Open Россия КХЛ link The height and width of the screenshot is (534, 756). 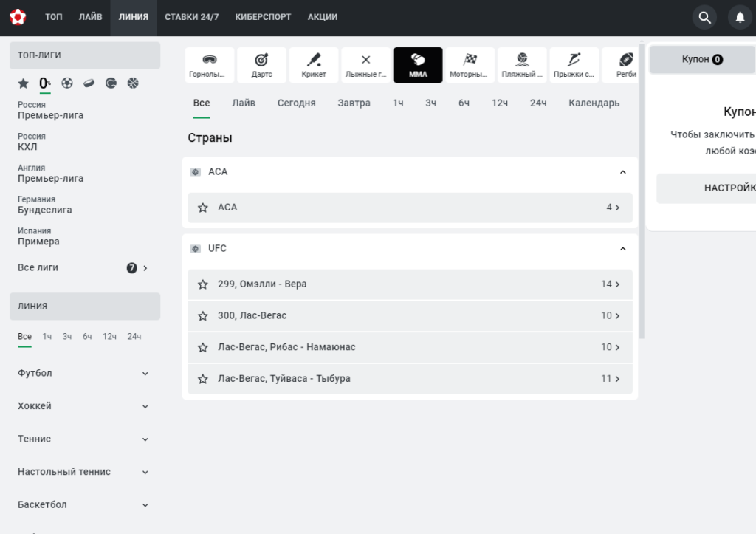pyautogui.click(x=31, y=142)
